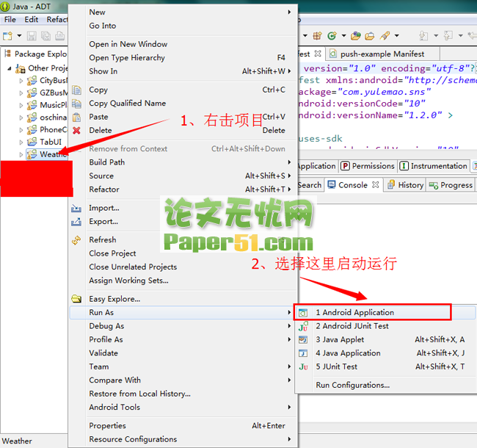Click the Java Application icon
Image resolution: width=477 pixels, height=448 pixels.
(x=303, y=353)
